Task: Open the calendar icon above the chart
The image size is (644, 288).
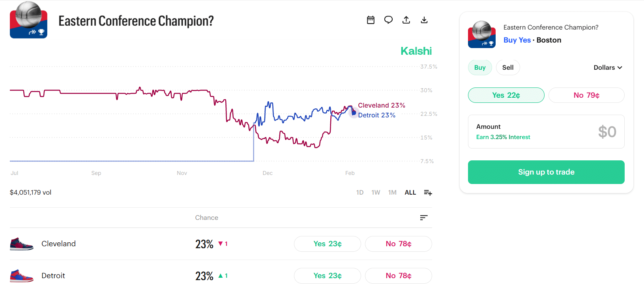Action: point(371,20)
